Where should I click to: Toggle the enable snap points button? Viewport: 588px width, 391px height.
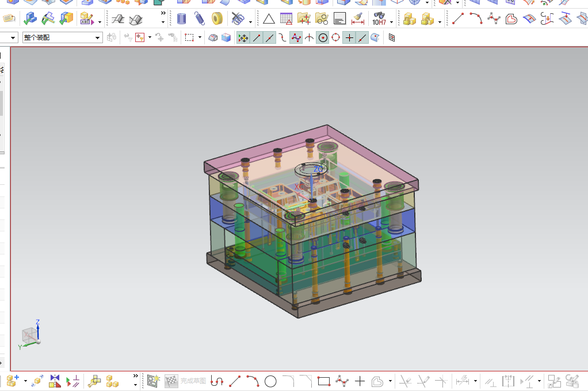243,37
